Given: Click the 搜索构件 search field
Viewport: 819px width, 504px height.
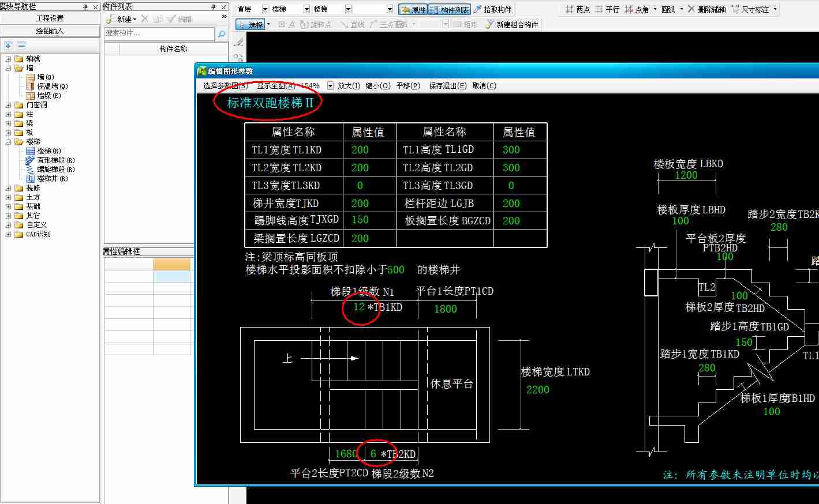Looking at the screenshot, I should point(159,33).
